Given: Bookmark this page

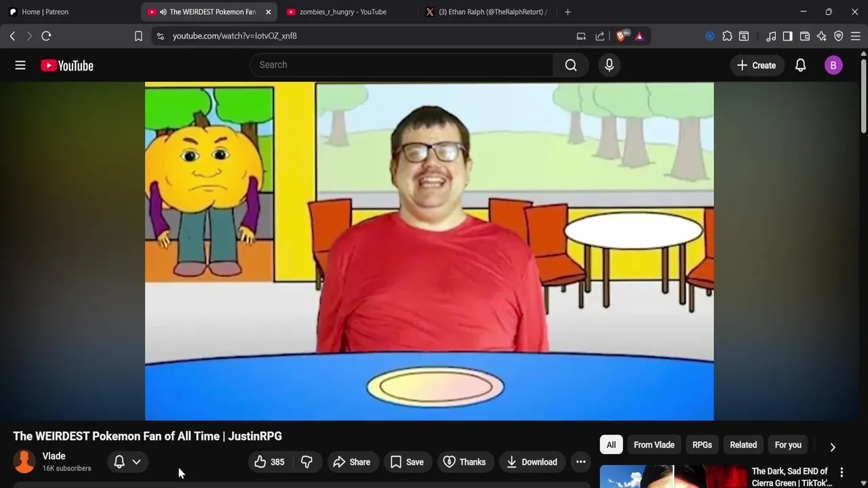Looking at the screenshot, I should pos(138,36).
